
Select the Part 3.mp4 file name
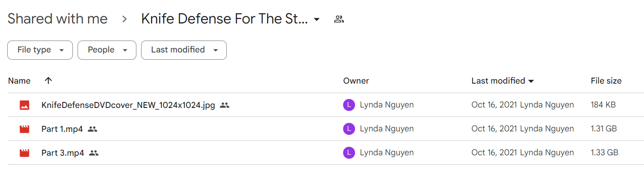(63, 153)
